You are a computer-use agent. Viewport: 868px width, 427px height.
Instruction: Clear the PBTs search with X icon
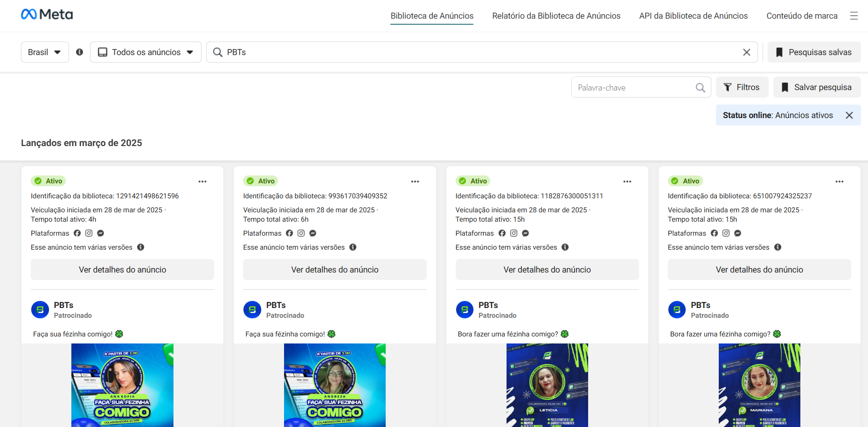pos(747,52)
